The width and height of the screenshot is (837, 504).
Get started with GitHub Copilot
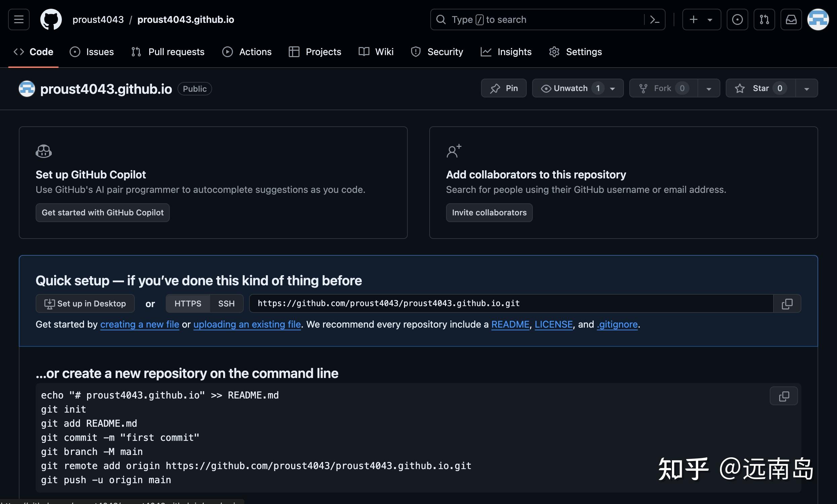click(102, 213)
